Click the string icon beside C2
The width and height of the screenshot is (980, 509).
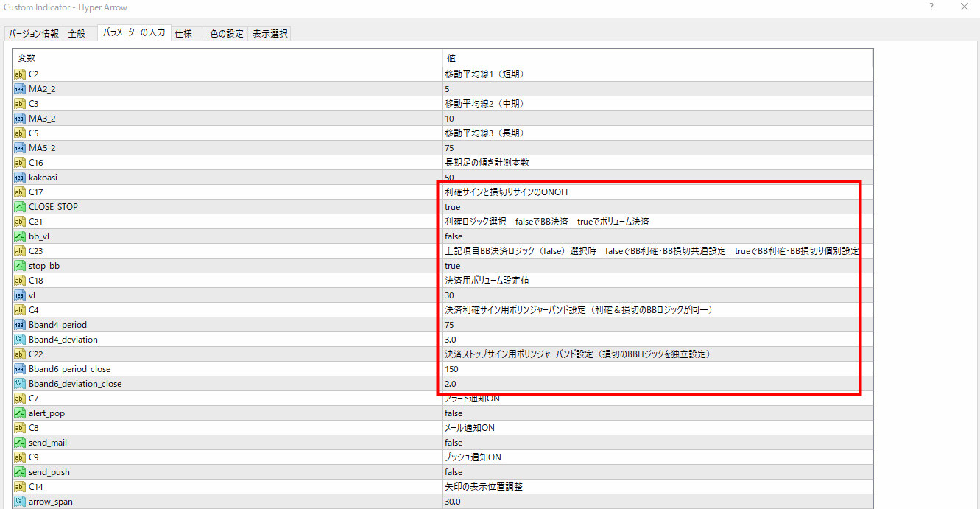pyautogui.click(x=20, y=74)
